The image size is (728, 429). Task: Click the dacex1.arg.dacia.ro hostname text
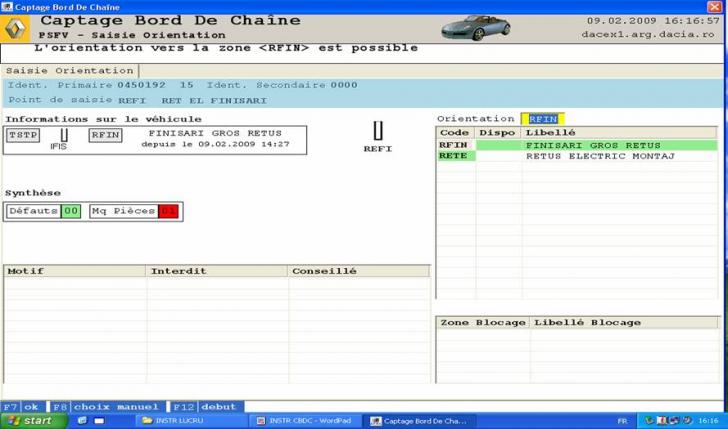click(x=648, y=34)
